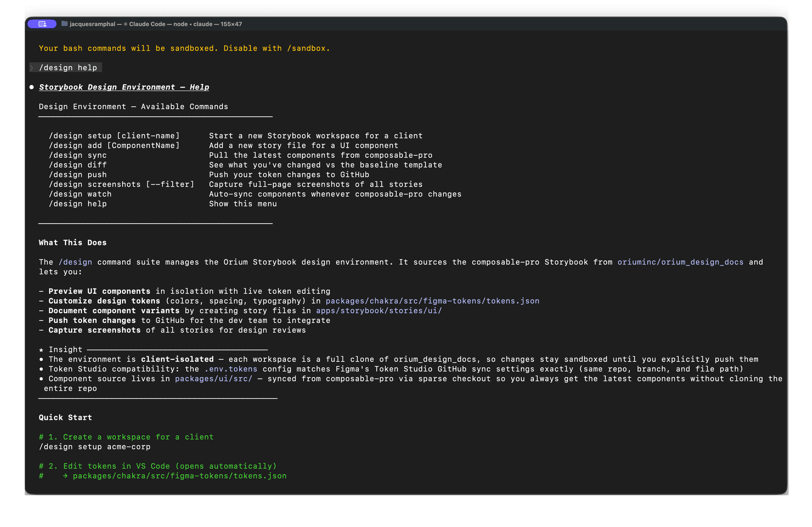This screenshot has width=812, height=527.
Task: Click comment '# 1. Create a workspace for a client'
Action: click(x=126, y=437)
